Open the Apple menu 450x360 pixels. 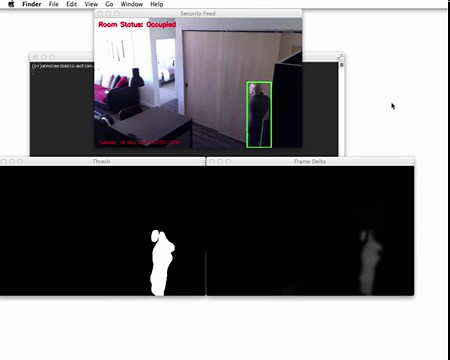click(x=11, y=4)
